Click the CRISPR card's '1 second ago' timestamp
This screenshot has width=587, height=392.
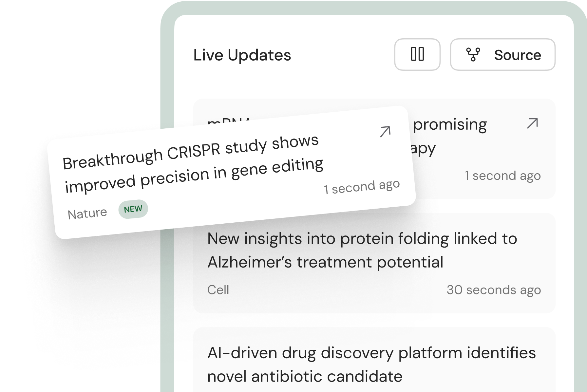point(362,187)
